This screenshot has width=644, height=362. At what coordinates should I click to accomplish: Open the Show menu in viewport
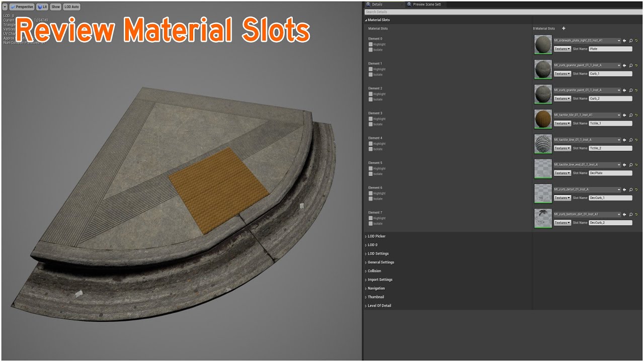pyautogui.click(x=55, y=7)
